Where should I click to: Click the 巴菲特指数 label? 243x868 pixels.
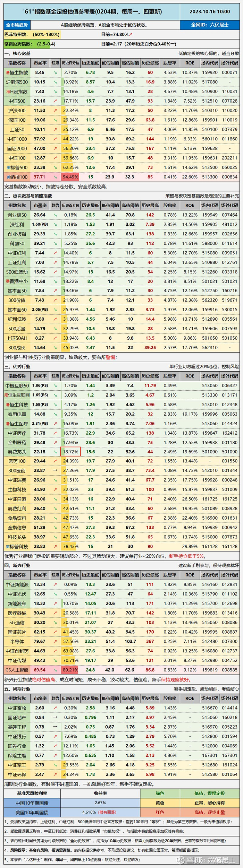pyautogui.click(x=16, y=35)
